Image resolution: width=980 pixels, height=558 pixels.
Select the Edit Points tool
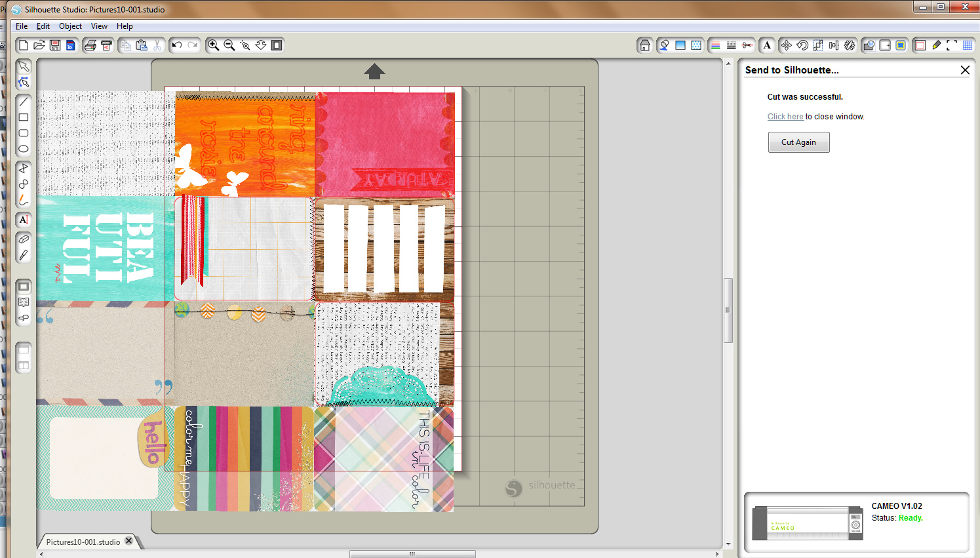coord(24,82)
